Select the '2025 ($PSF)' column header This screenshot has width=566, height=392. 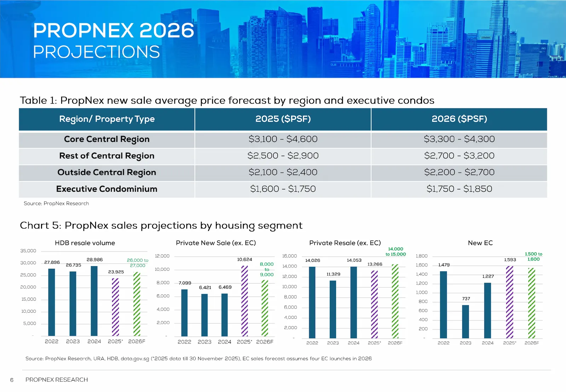[x=283, y=119]
